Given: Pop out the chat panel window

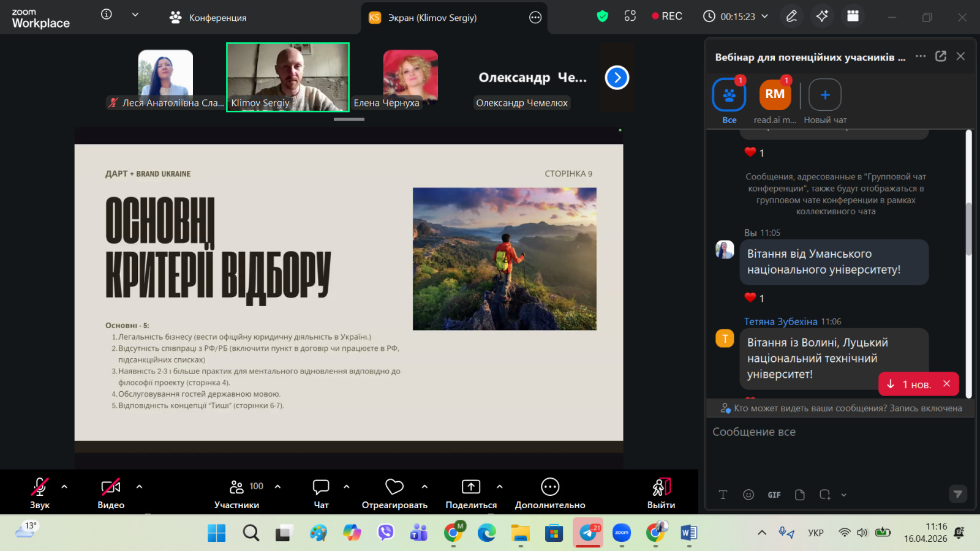Looking at the screenshot, I should [941, 56].
